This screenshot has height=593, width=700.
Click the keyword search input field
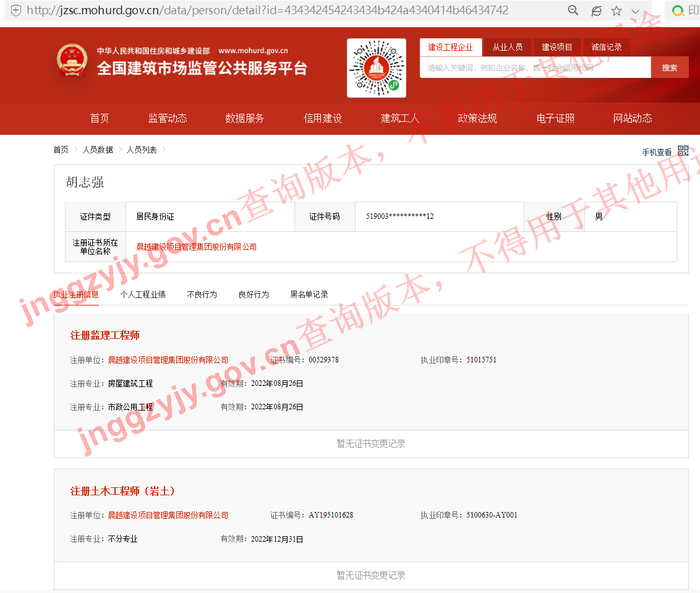tap(535, 68)
